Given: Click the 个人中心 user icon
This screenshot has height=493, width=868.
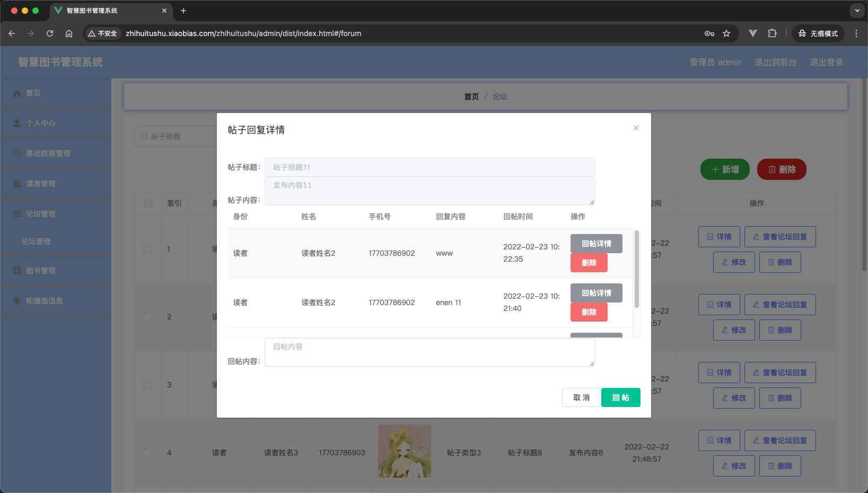Looking at the screenshot, I should pyautogui.click(x=17, y=123).
